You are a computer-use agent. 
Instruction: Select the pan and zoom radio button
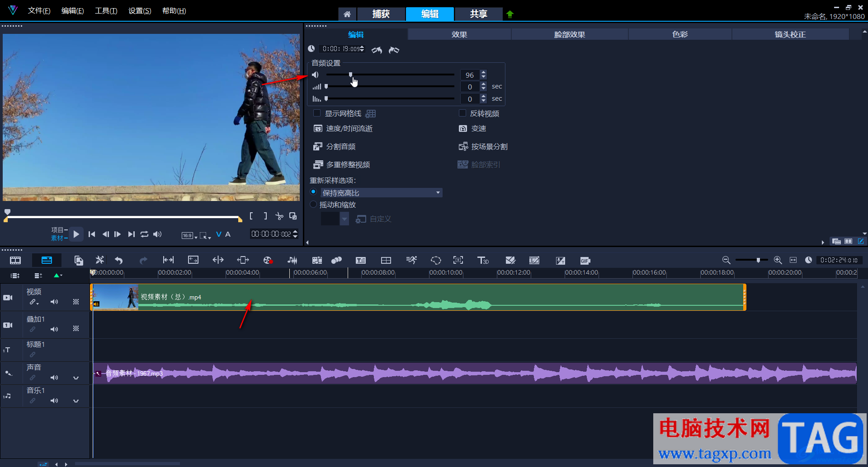pyautogui.click(x=313, y=204)
